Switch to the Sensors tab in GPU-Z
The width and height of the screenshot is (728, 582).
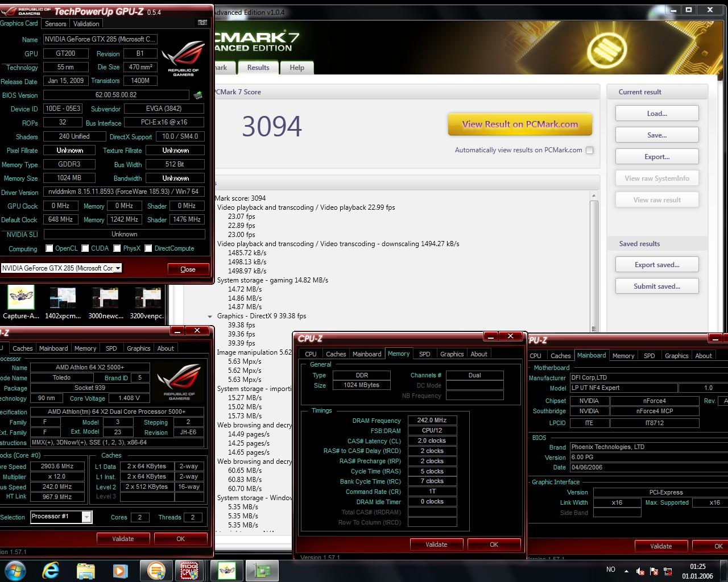[56, 23]
